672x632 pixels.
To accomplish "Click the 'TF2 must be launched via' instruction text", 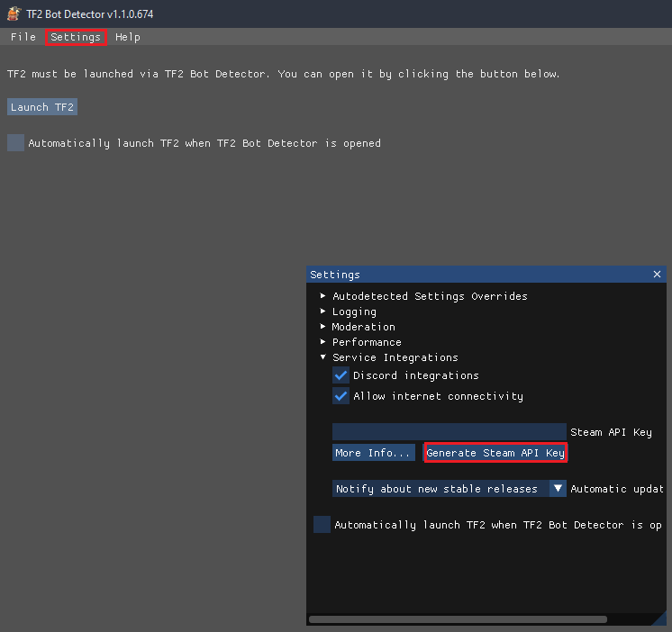I will click(283, 74).
